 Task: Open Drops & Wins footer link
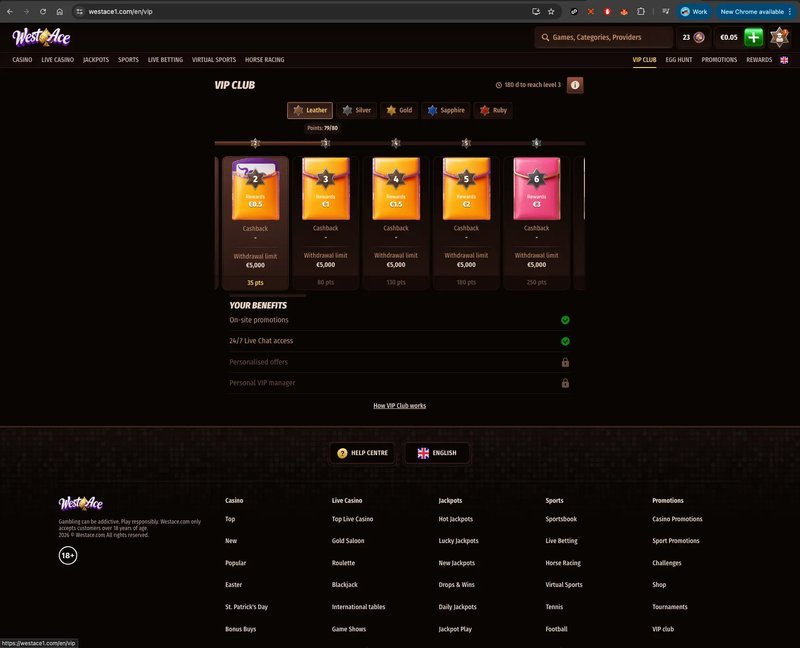pos(456,585)
